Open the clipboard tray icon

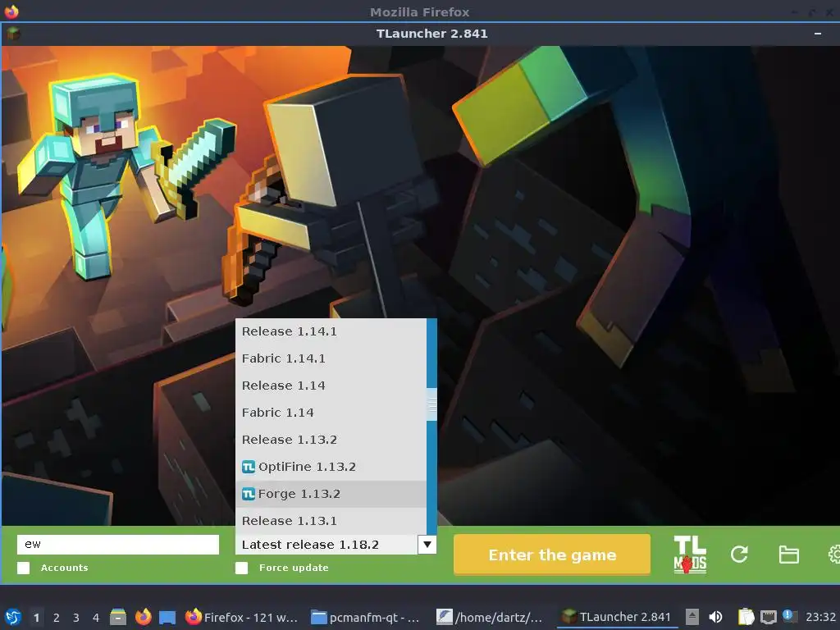pos(746,617)
